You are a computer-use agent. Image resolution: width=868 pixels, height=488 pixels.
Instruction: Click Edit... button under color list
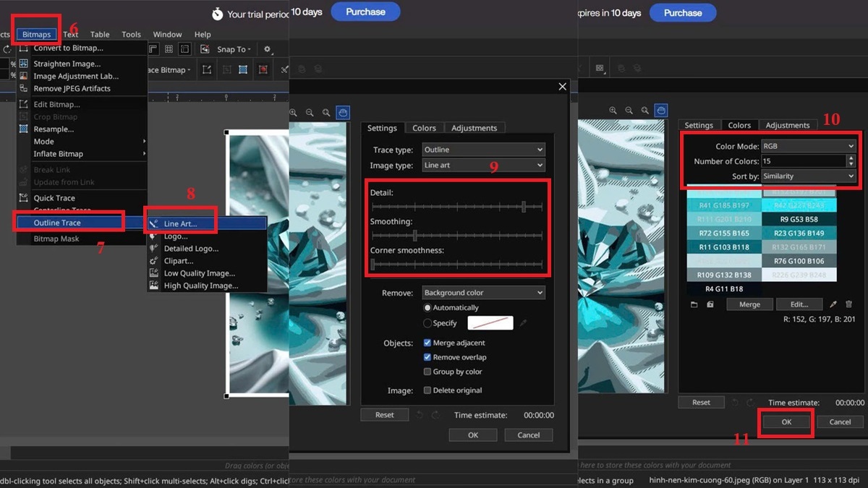799,304
